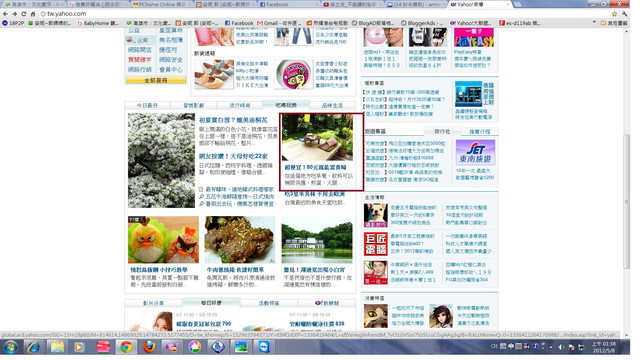Open Windows Explorer folder in the taskbar
The image size is (640, 360).
57,347
